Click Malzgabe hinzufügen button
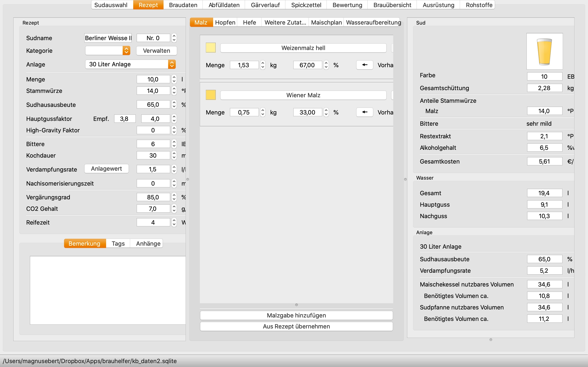This screenshot has width=588, height=367. [x=296, y=315]
